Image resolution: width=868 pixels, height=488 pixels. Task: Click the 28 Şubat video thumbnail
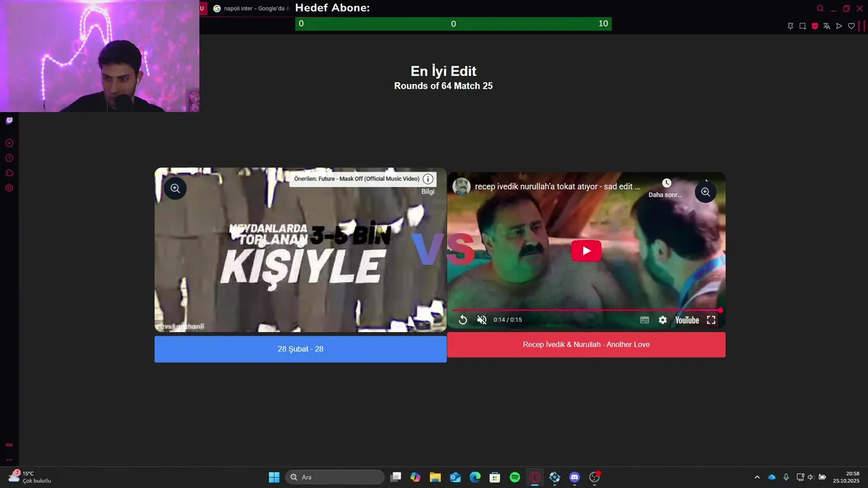pos(300,250)
